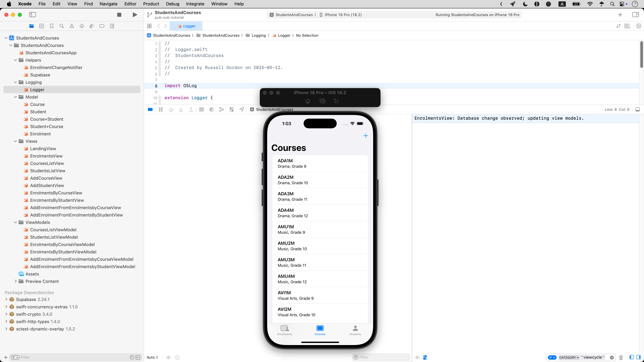Toggle the right inspector panel
Screen dimensions: 644x362
coord(635,15)
